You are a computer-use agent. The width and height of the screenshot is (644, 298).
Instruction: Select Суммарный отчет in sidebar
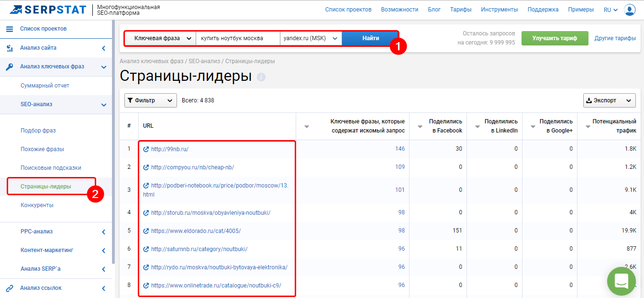coord(45,86)
